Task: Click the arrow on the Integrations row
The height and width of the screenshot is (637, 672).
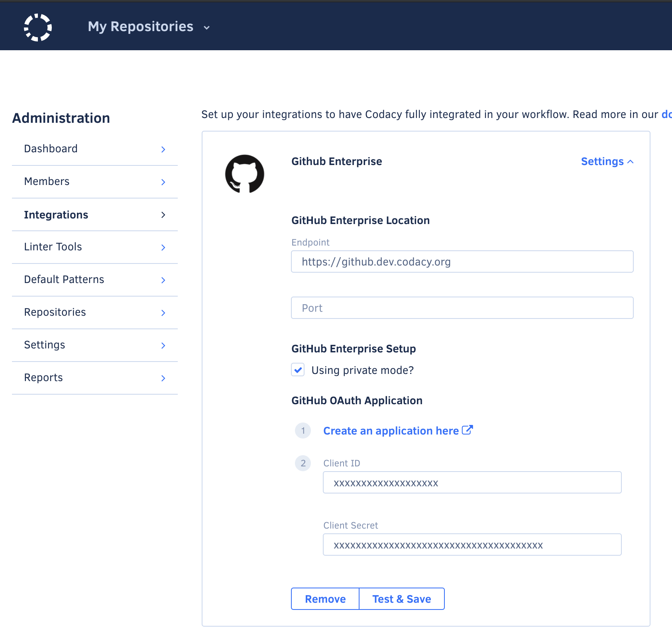Action: [x=163, y=215]
